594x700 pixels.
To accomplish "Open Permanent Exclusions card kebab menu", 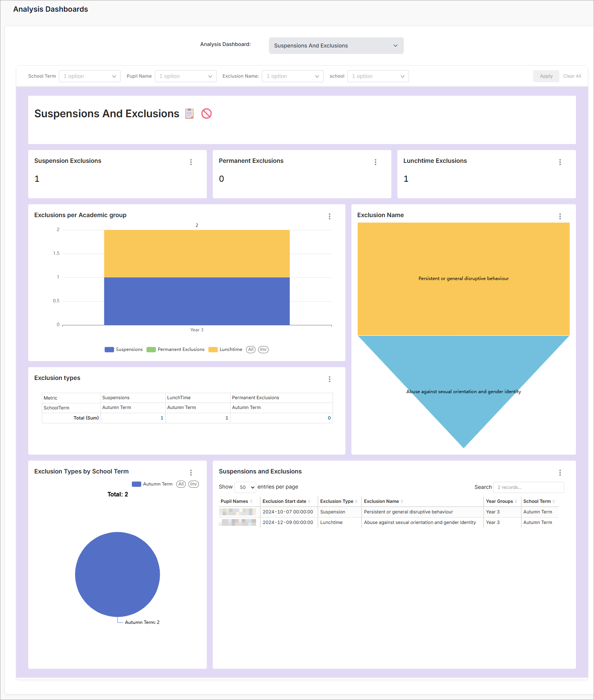I will point(375,162).
